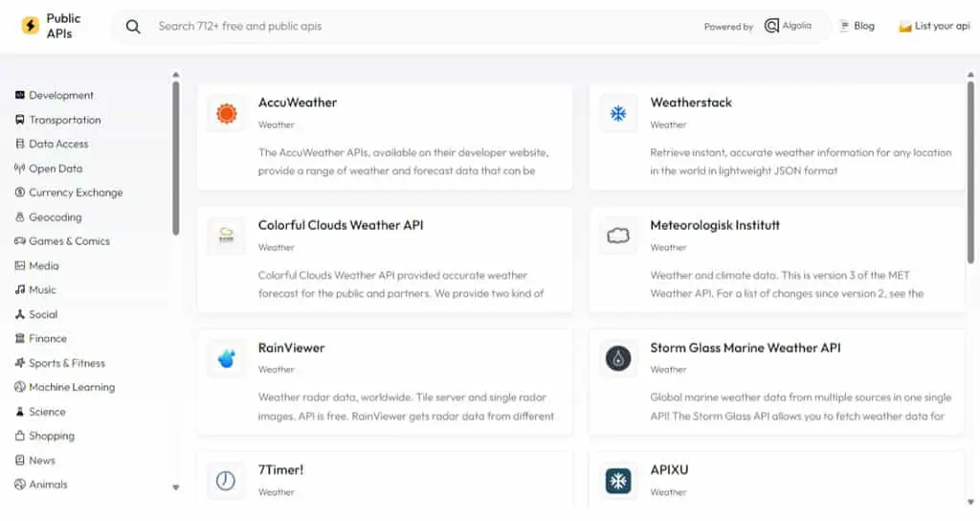980x521 pixels.
Task: Click the Colorful Clouds Weather API icon
Action: pos(226,236)
